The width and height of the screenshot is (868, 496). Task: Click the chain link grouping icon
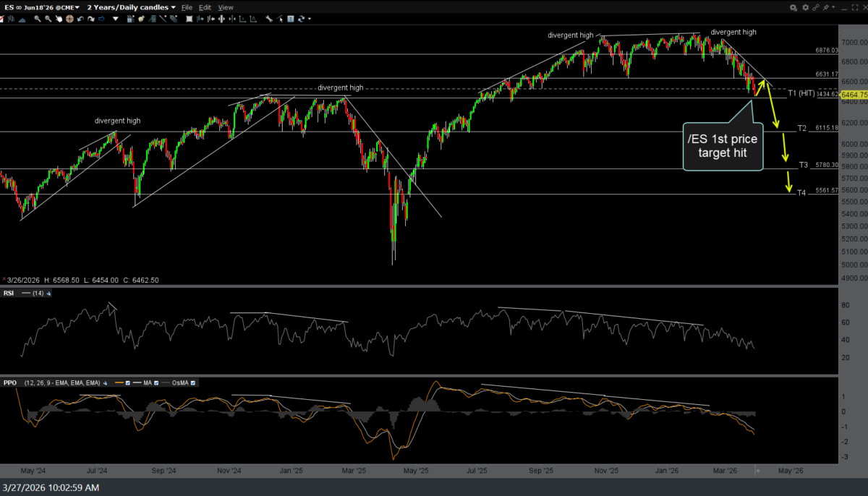pos(816,7)
